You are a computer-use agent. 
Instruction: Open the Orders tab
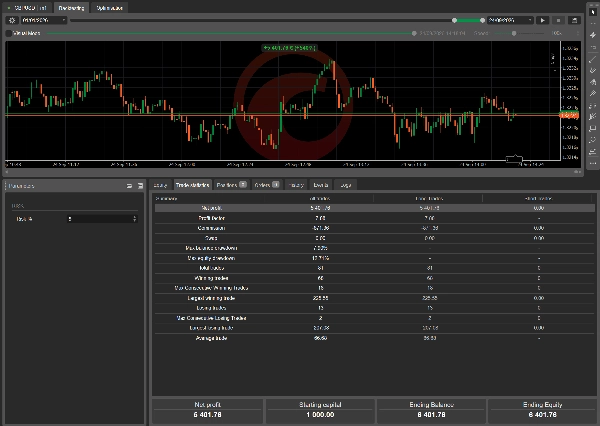coord(266,185)
